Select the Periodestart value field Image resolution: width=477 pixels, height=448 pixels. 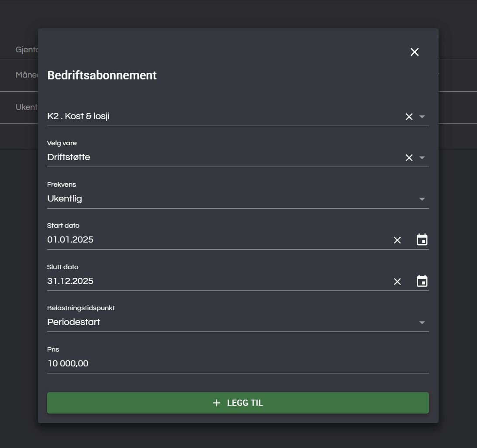coord(74,322)
